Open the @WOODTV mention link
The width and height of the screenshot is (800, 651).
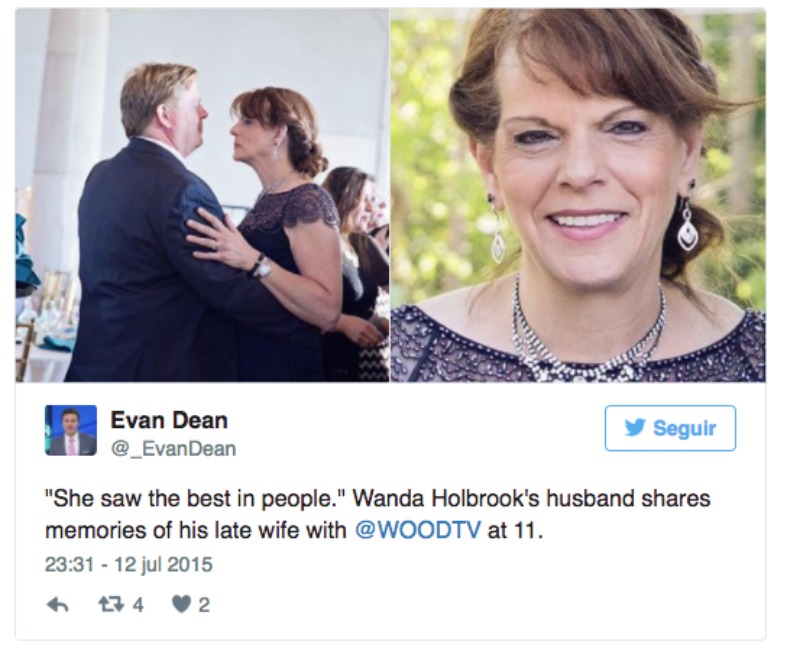(x=417, y=530)
